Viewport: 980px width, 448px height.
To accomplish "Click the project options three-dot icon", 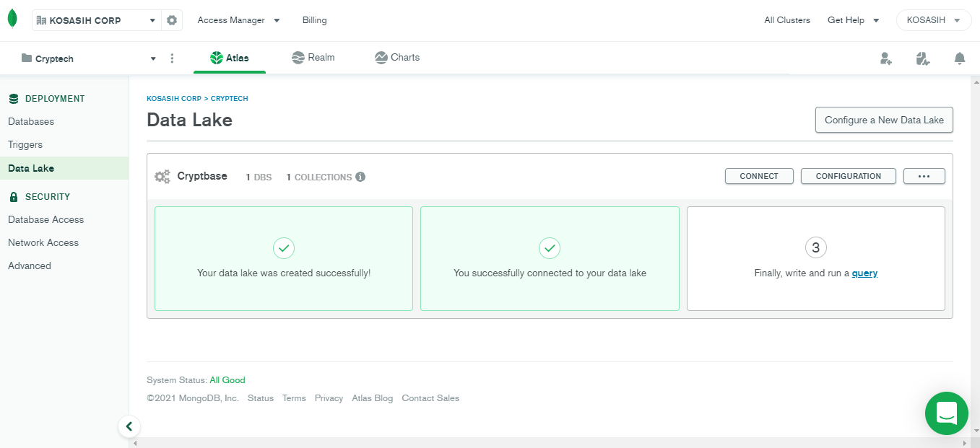I will [172, 58].
